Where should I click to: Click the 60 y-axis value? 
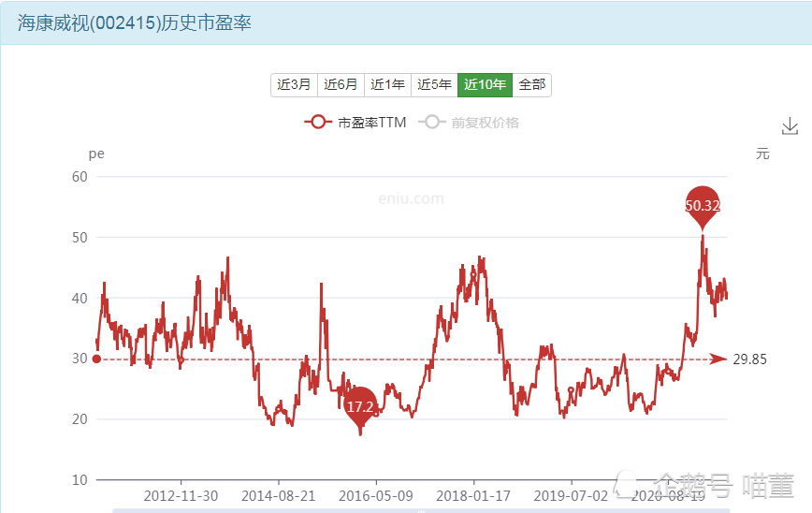[x=80, y=177]
